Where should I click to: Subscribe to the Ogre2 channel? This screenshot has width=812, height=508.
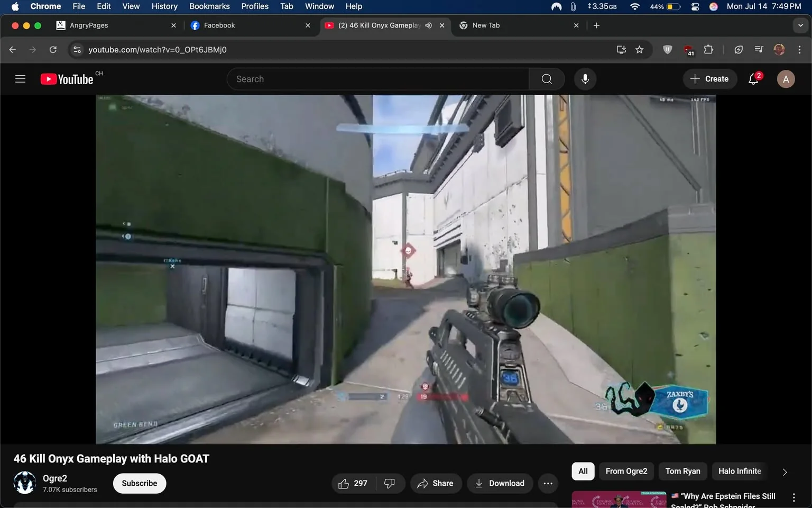[x=140, y=483]
